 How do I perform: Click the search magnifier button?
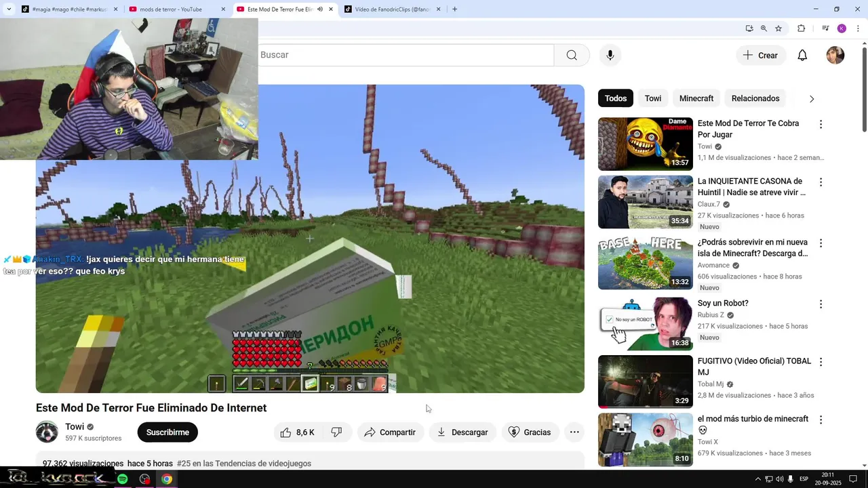click(572, 56)
